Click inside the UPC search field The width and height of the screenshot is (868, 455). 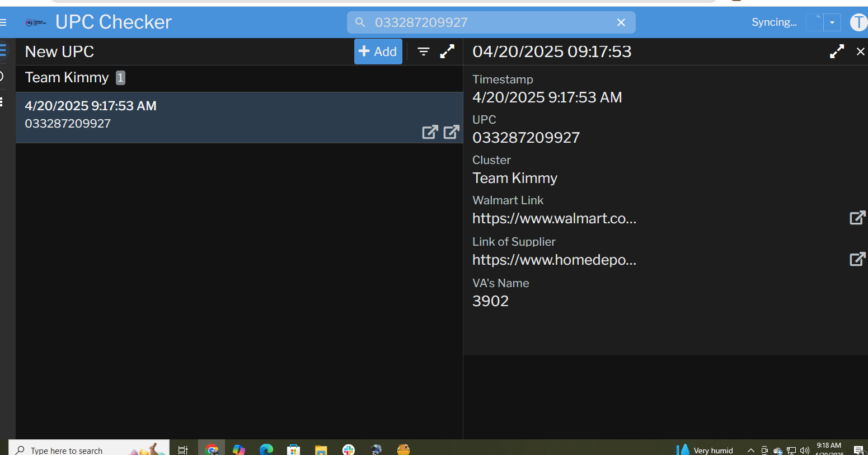pos(487,22)
